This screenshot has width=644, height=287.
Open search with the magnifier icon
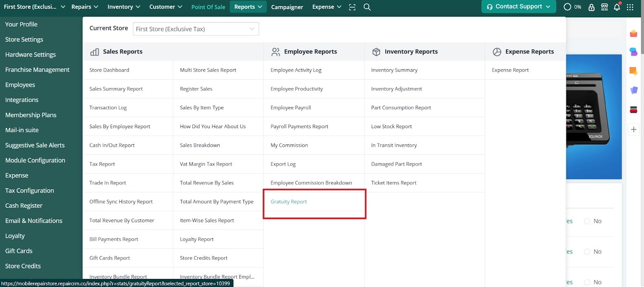(367, 7)
